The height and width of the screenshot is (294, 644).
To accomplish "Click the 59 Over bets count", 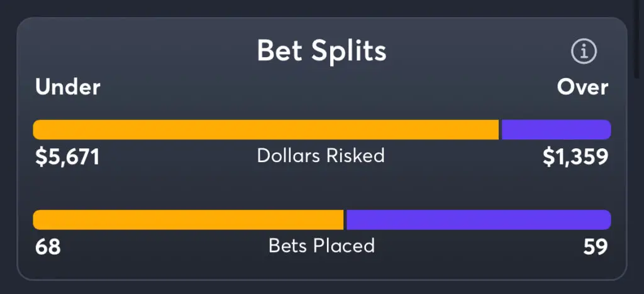I will 595,246.
